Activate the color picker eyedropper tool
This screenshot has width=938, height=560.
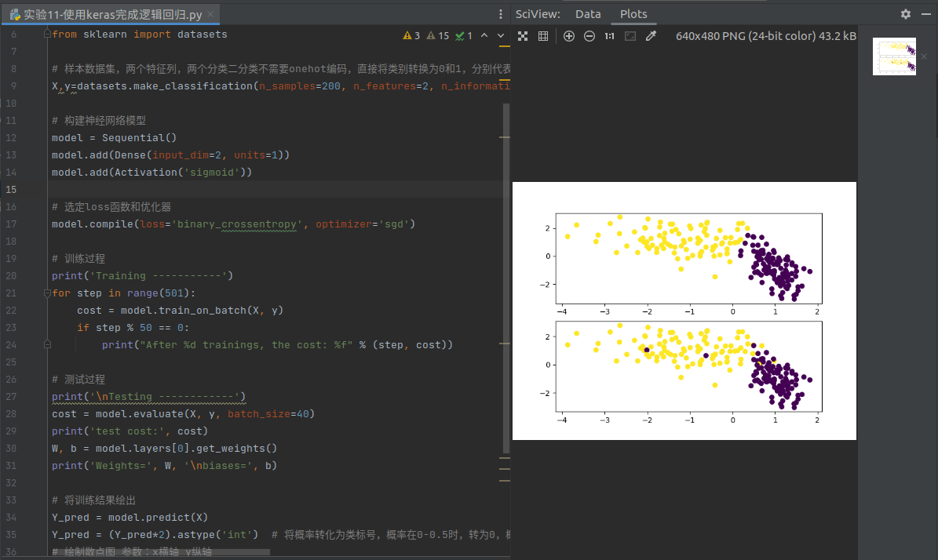651,36
